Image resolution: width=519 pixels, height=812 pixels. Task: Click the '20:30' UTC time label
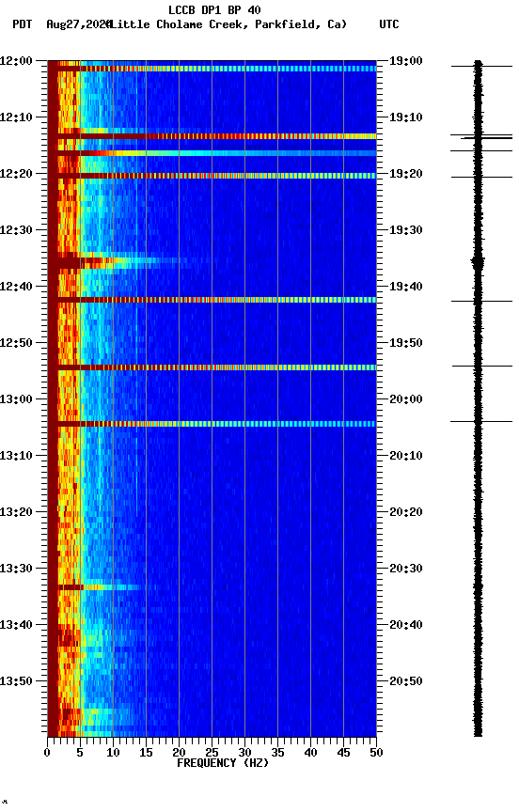coord(406,570)
